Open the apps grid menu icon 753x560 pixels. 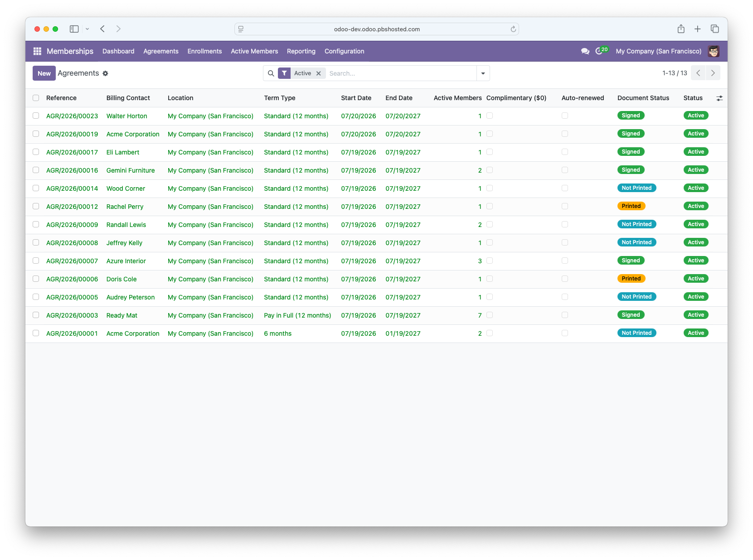(37, 51)
